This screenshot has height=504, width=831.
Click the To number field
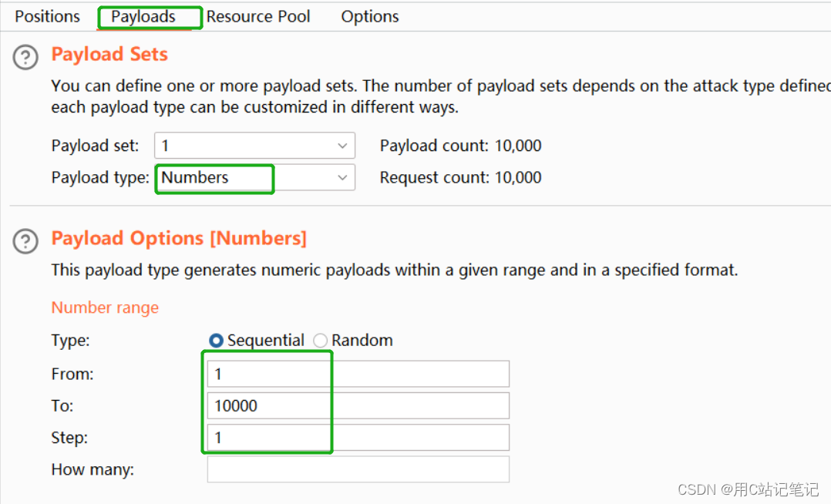(x=358, y=405)
